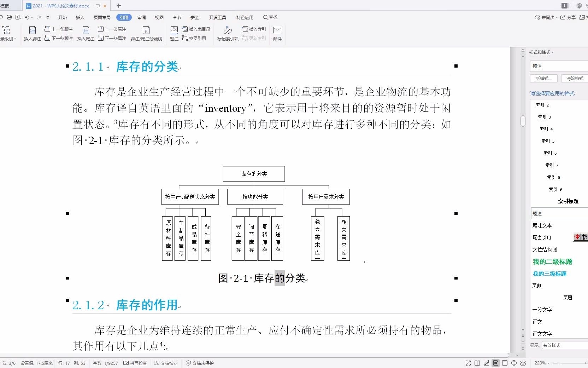Screen dimensions: 588x368
Task: Click the Find (查找) search button
Action: [270, 17]
